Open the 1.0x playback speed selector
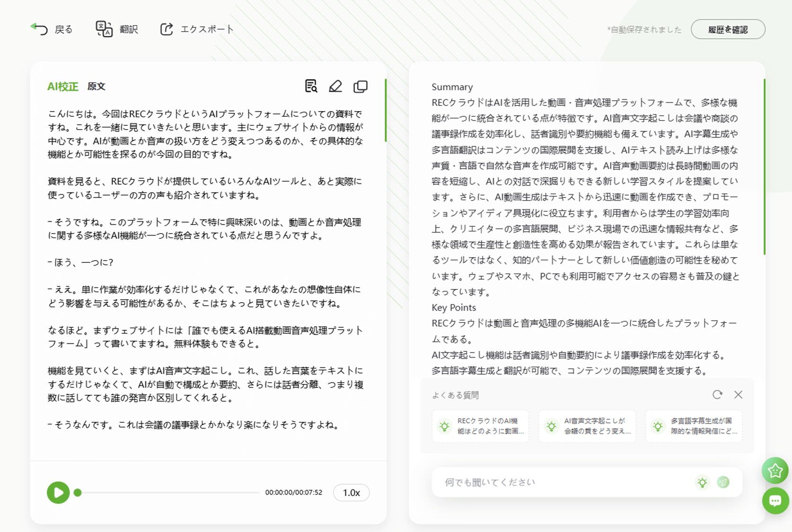 click(351, 493)
